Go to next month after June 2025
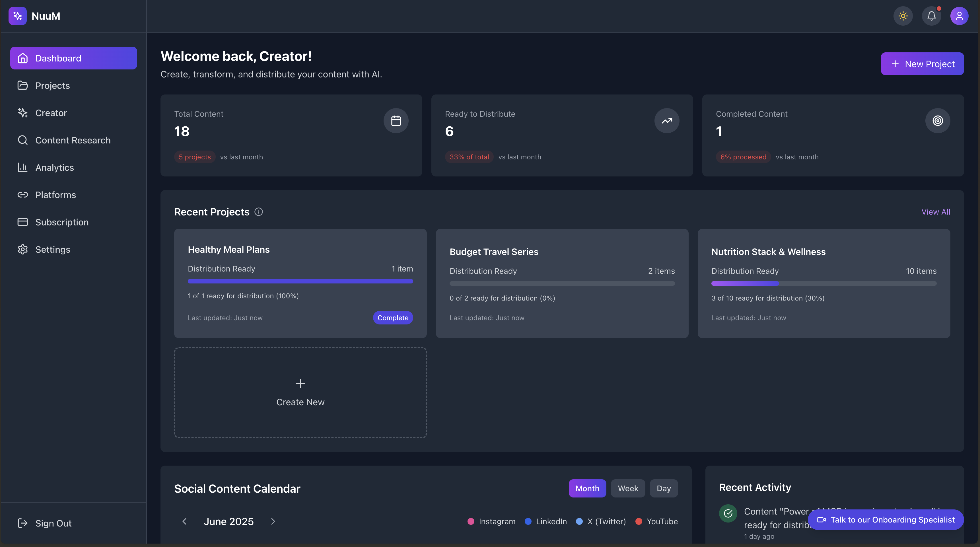This screenshot has height=547, width=980. point(273,521)
